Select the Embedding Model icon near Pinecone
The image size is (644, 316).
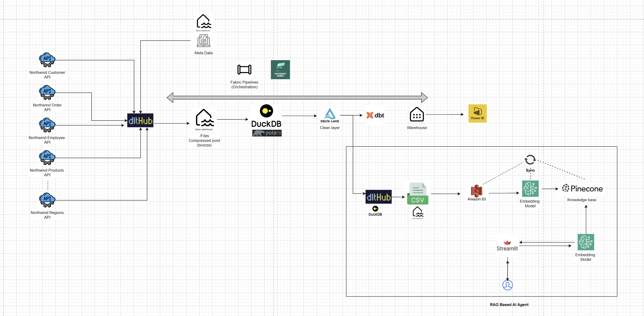tap(530, 189)
